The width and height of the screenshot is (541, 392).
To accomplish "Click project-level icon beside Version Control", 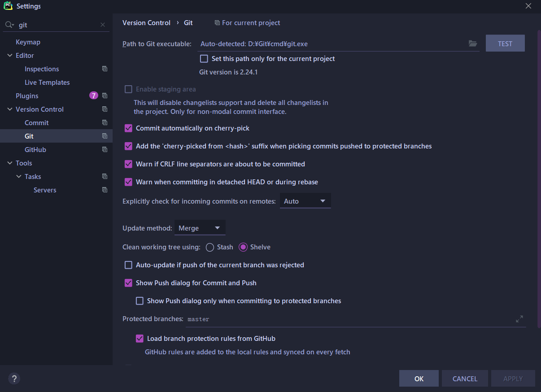I will (105, 109).
